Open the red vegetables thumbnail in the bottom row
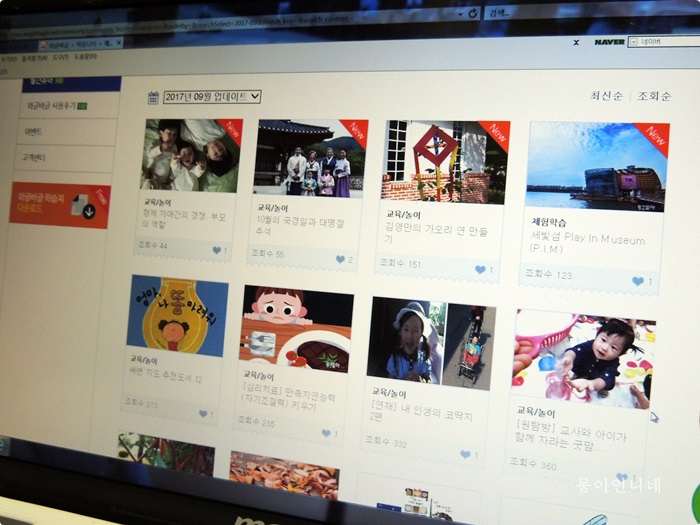This screenshot has height=525, width=700. point(166,453)
